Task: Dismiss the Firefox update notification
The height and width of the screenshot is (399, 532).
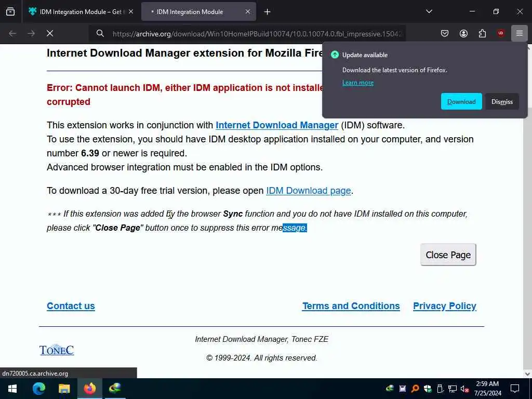Action: pos(502,101)
